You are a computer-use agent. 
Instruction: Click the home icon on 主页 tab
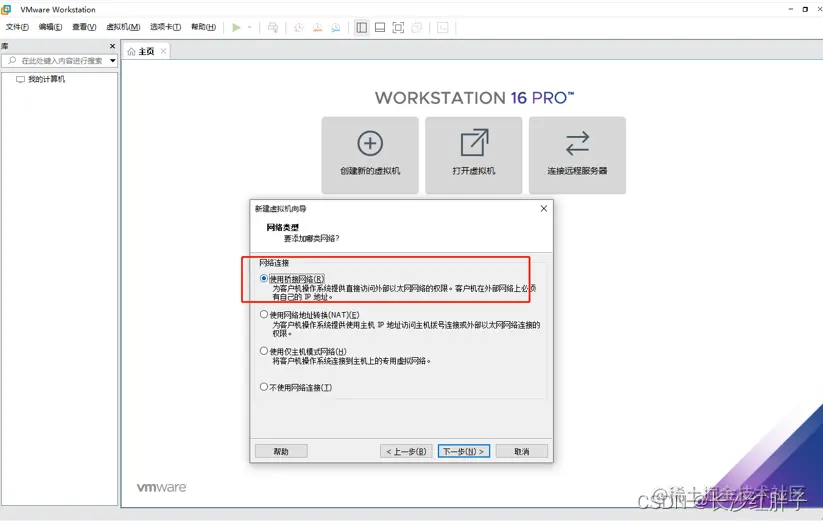(x=131, y=51)
